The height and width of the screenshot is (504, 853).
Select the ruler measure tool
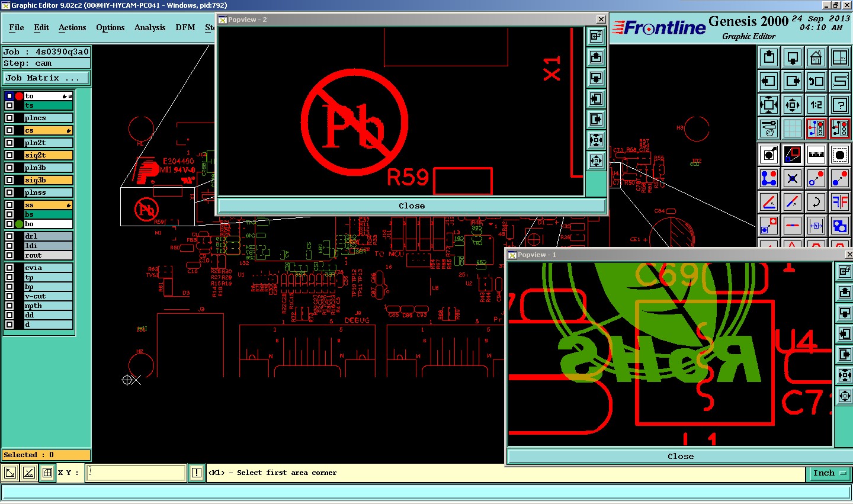(816, 155)
